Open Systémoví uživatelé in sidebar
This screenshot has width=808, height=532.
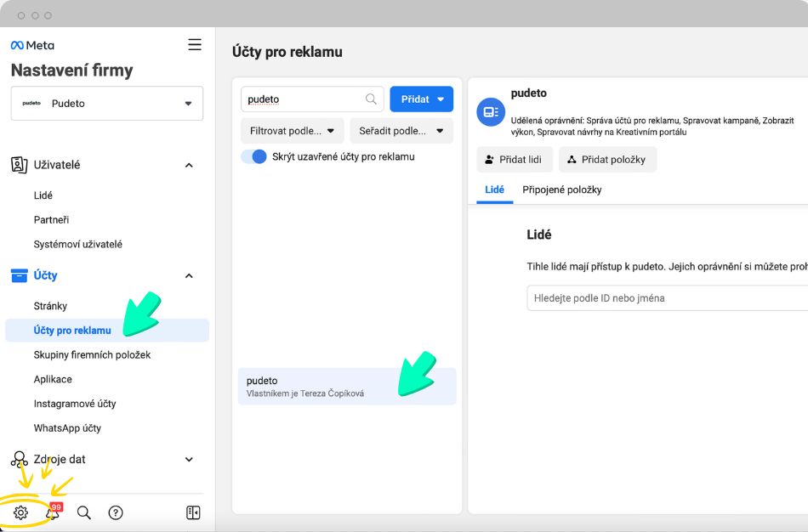pos(77,244)
